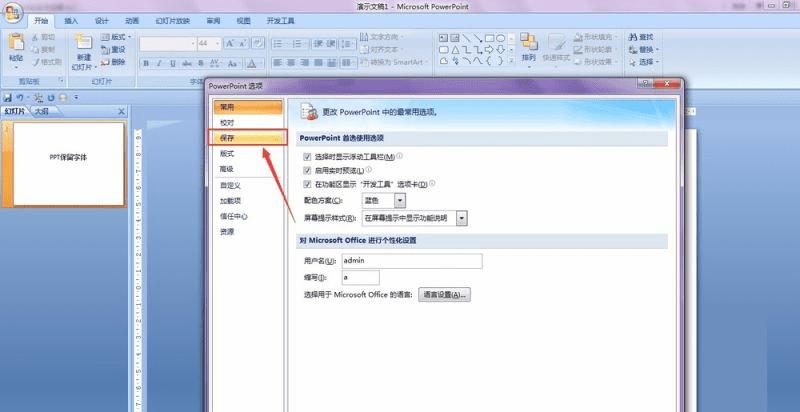Click 文字方向 (Text Direction) icon
Screen dimensions: 800x412
tap(364, 37)
